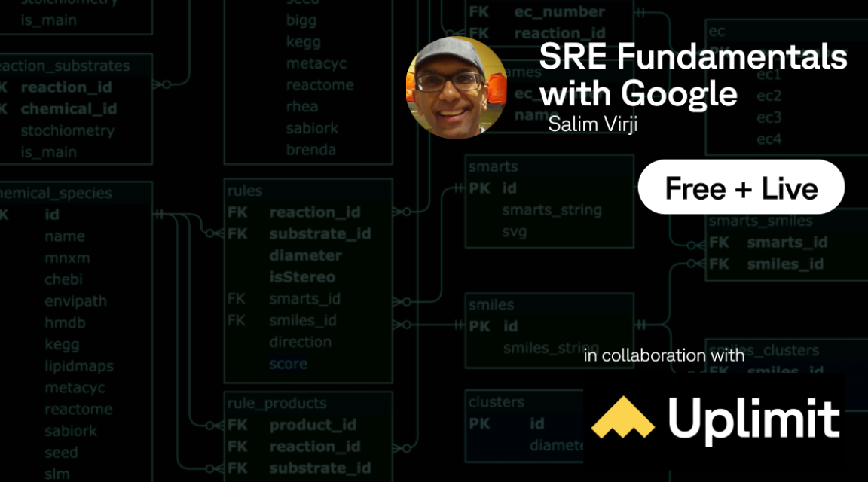Click the SRE Fundamentals with Google title

click(x=694, y=75)
